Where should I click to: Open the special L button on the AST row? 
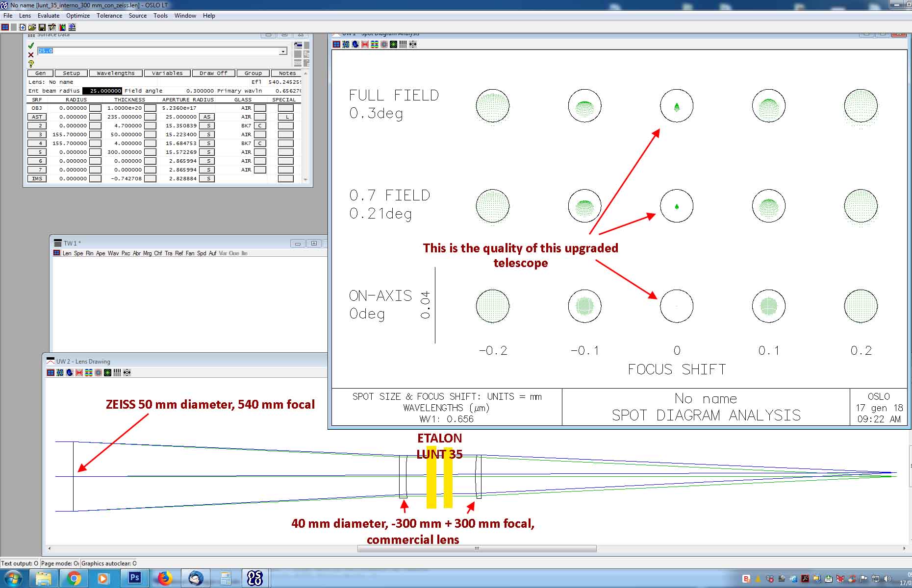click(x=286, y=117)
